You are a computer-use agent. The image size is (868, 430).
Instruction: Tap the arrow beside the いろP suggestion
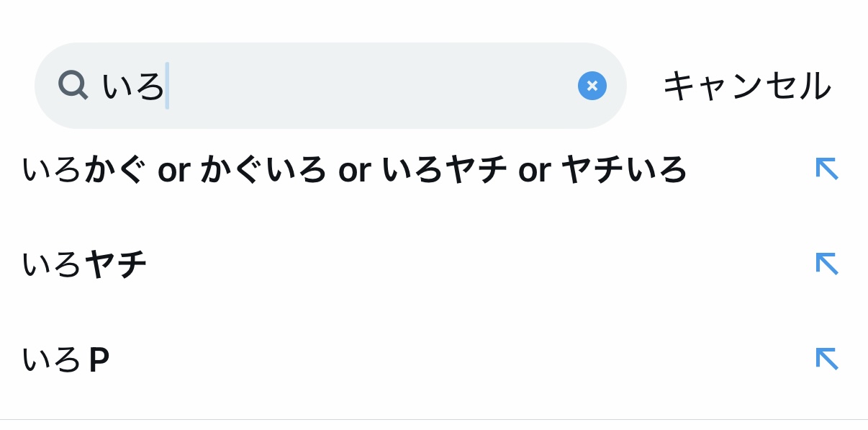pos(826,358)
